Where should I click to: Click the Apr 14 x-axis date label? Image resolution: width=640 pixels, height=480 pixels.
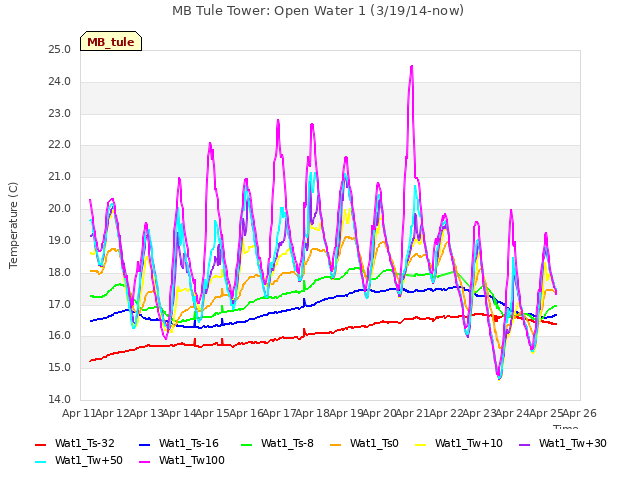[179, 413]
